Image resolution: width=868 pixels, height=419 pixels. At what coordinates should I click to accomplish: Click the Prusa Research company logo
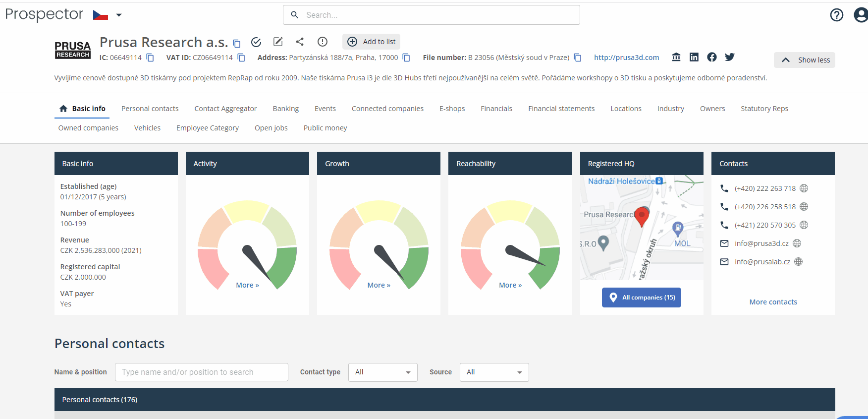coord(73,50)
